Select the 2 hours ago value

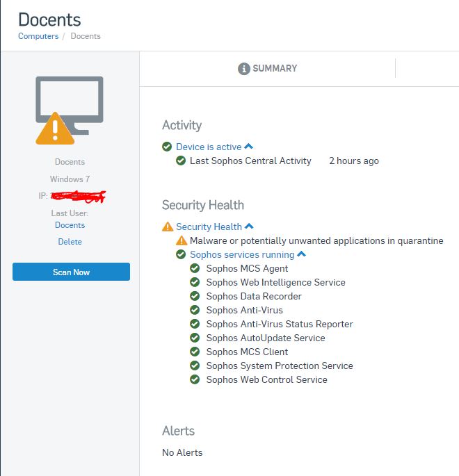[354, 161]
